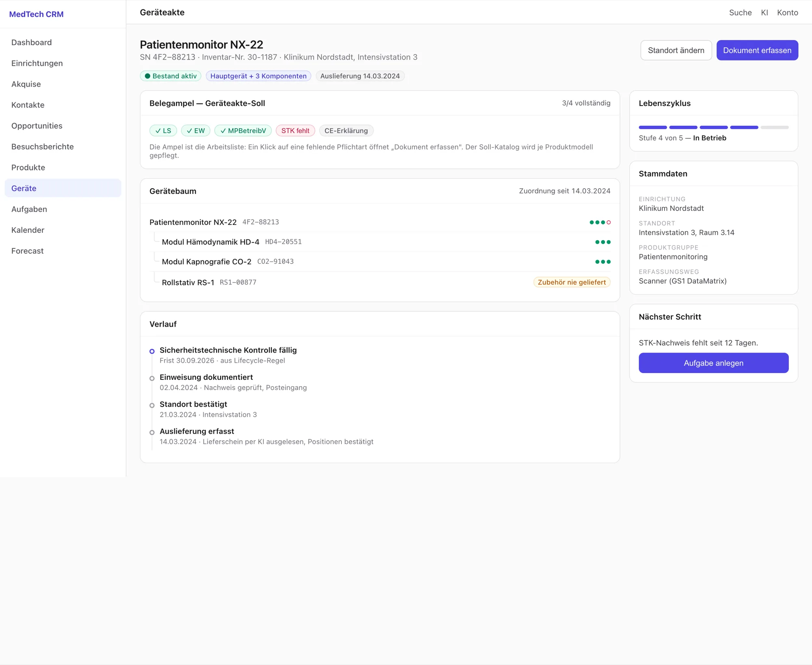Open Akquise section
This screenshot has width=812, height=665.
[x=63, y=84]
